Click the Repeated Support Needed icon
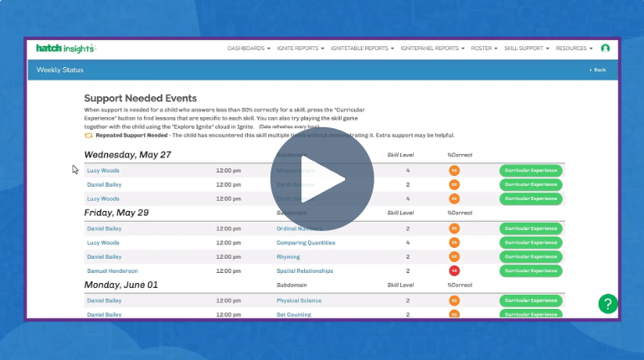This screenshot has height=360, width=644. (88, 136)
